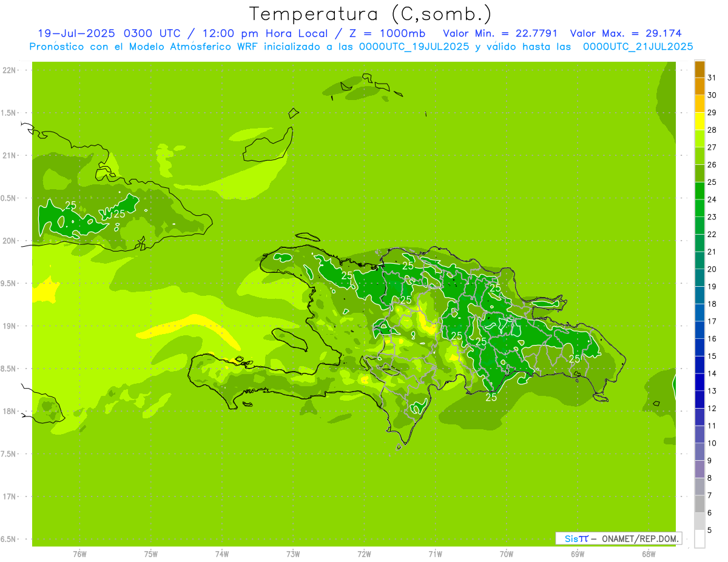Click the legend value 12
The image size is (728, 562).
[712, 408]
